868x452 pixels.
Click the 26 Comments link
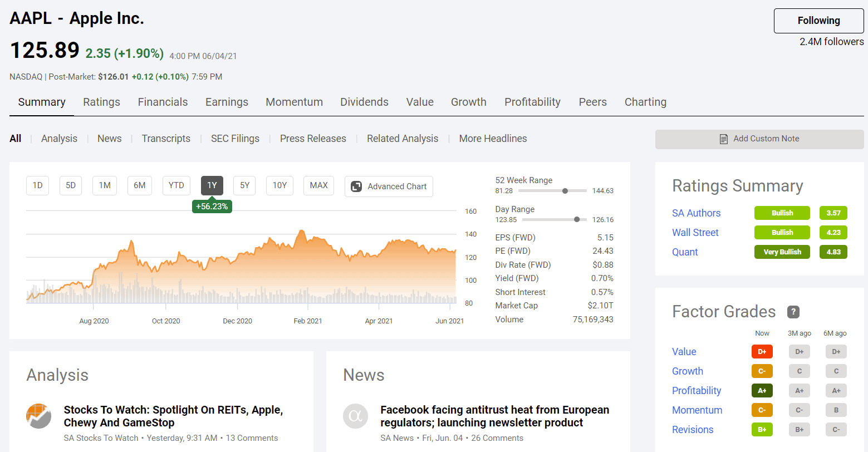[497, 438]
